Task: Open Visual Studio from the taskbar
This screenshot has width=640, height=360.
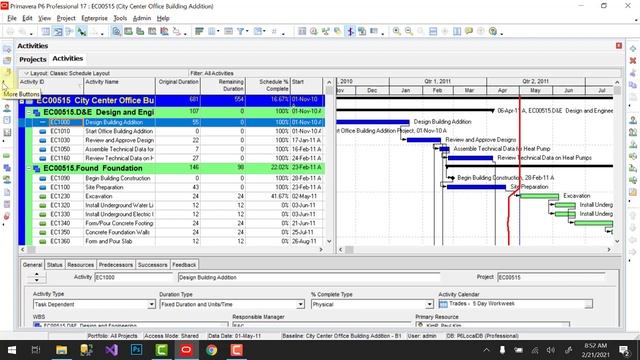Action: (111, 350)
